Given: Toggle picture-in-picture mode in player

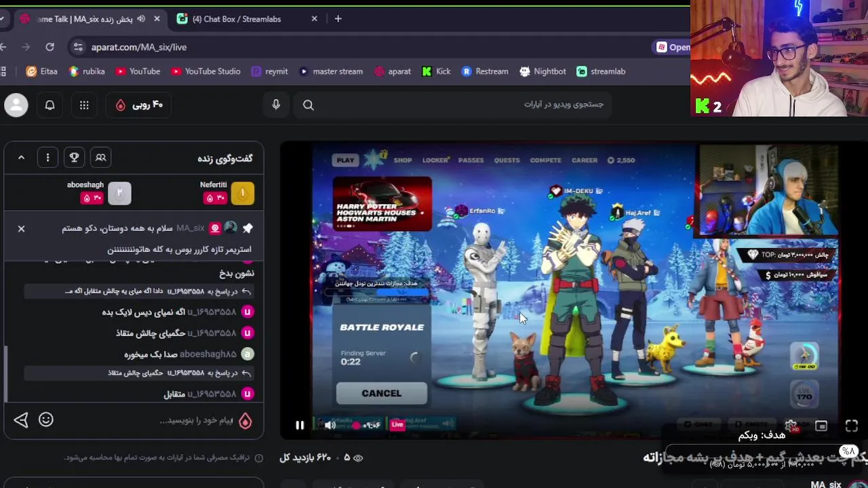Looking at the screenshot, I should [821, 426].
